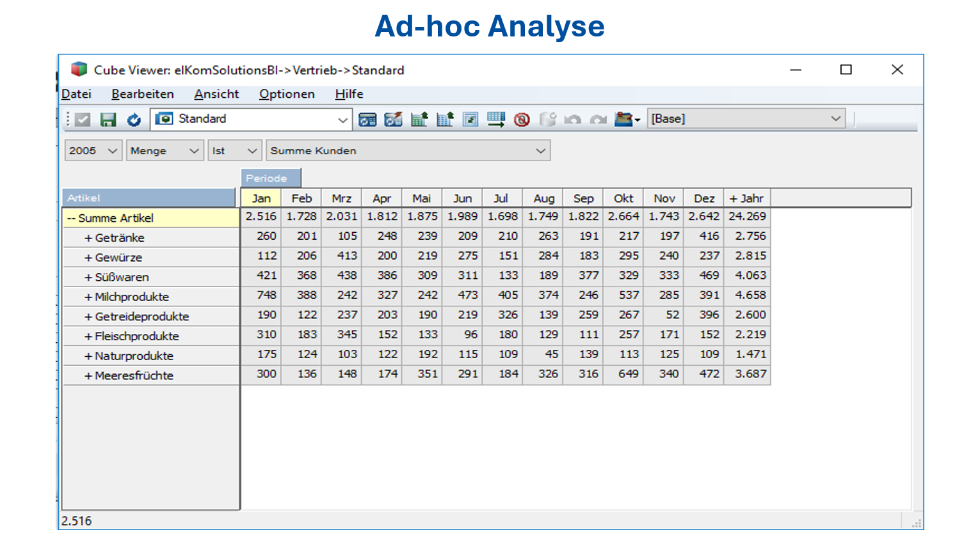Open the [Base] sandbox dropdown

click(835, 119)
